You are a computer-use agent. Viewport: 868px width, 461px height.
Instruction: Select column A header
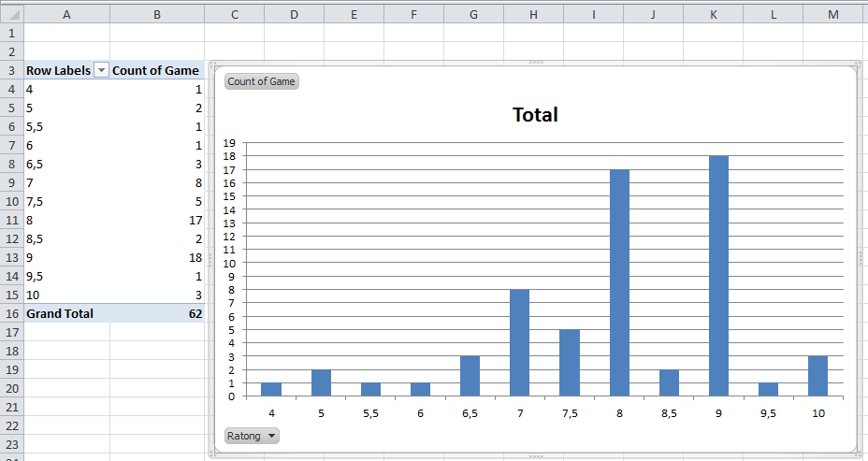click(x=66, y=14)
